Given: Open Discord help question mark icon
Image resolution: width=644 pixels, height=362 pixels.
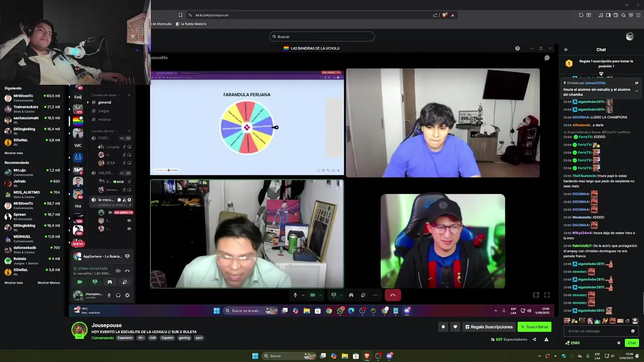Looking at the screenshot, I should [x=517, y=48].
